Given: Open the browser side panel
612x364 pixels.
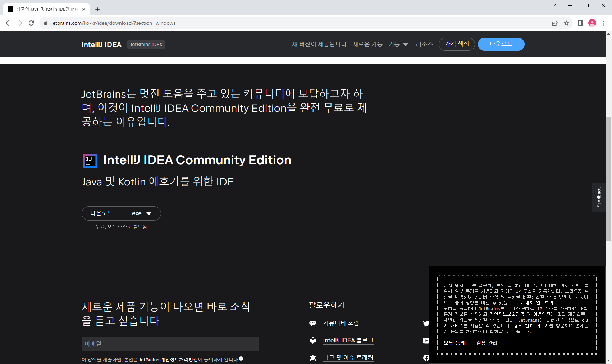Looking at the screenshot, I should pyautogui.click(x=580, y=23).
